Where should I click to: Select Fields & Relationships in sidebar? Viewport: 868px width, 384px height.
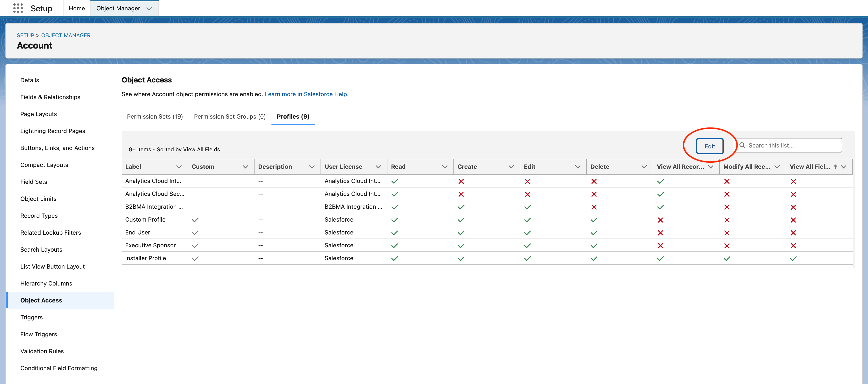click(x=50, y=97)
